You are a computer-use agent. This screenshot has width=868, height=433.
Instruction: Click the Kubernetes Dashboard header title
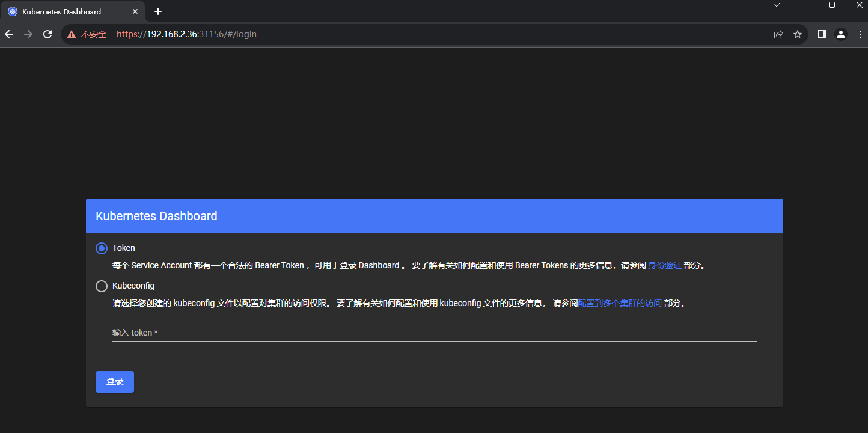157,216
